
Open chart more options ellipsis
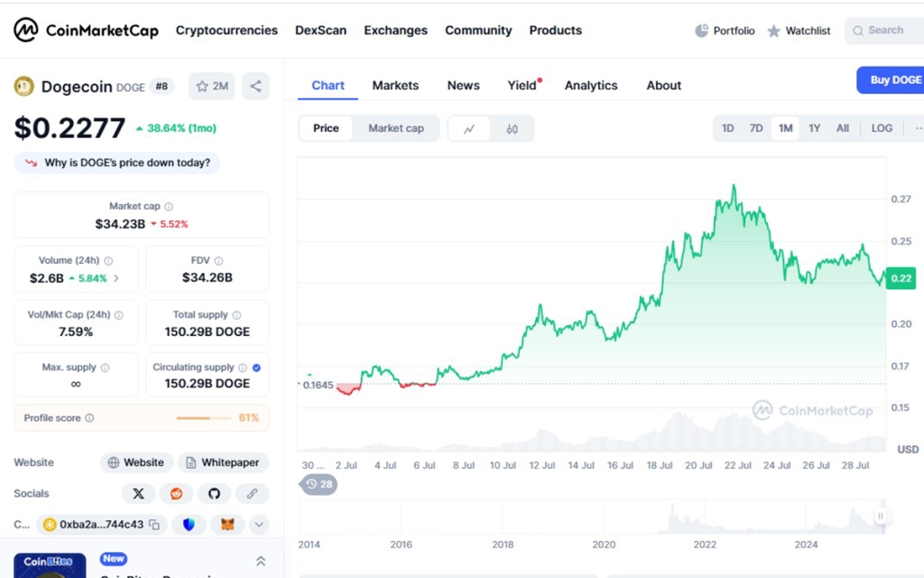[918, 128]
